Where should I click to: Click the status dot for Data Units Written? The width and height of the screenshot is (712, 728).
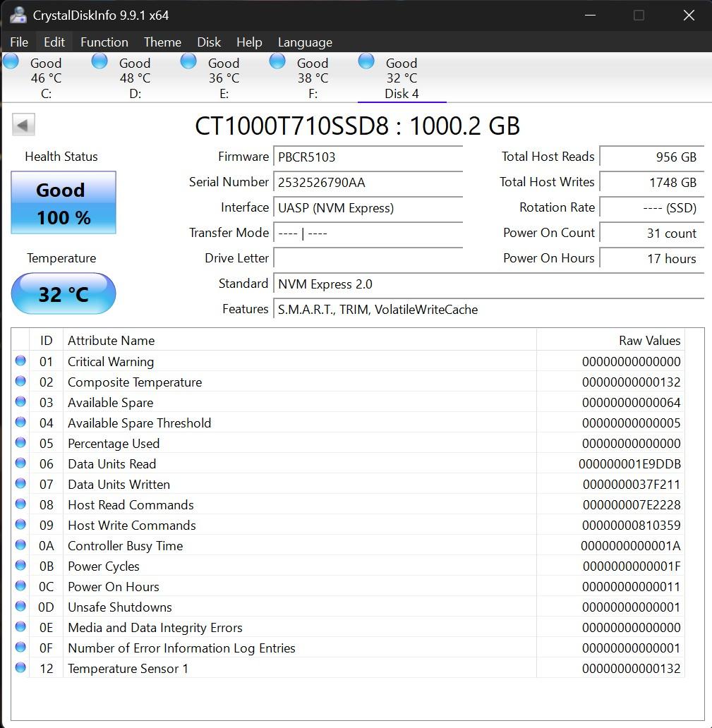coord(20,483)
